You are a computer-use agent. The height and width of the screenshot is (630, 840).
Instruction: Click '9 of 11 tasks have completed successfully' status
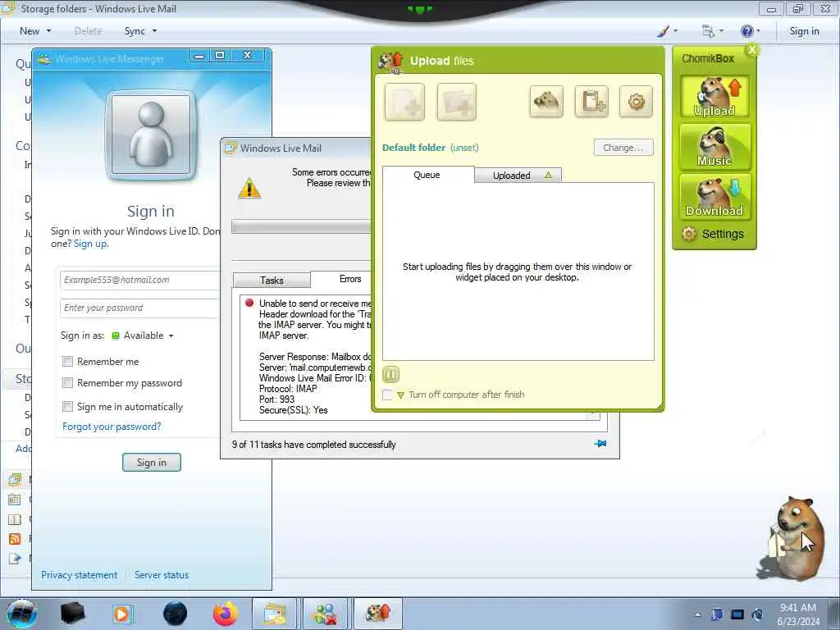[314, 445]
